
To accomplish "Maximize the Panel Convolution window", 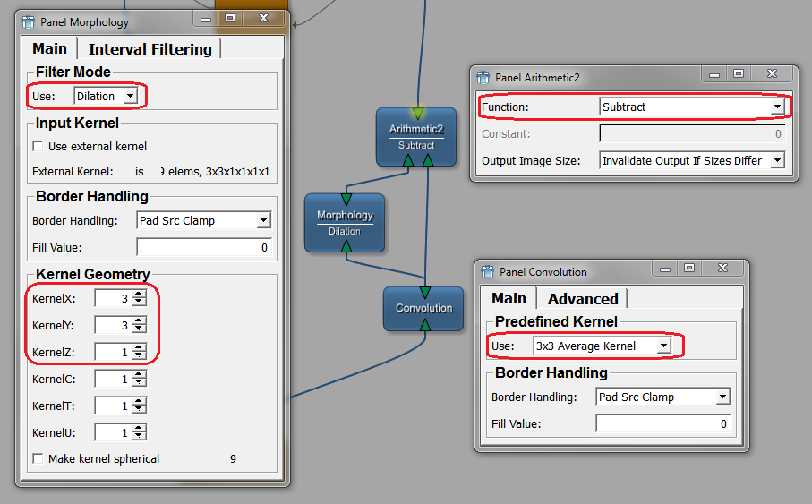I will click(688, 268).
